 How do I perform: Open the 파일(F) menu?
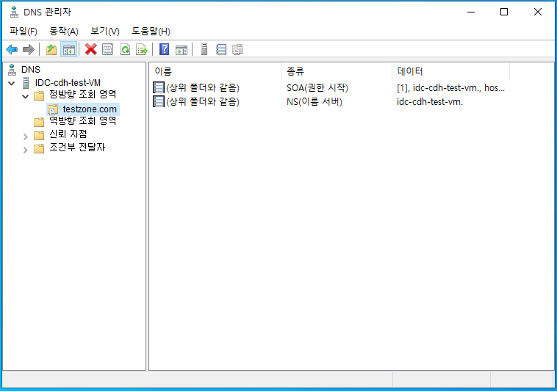click(x=24, y=32)
